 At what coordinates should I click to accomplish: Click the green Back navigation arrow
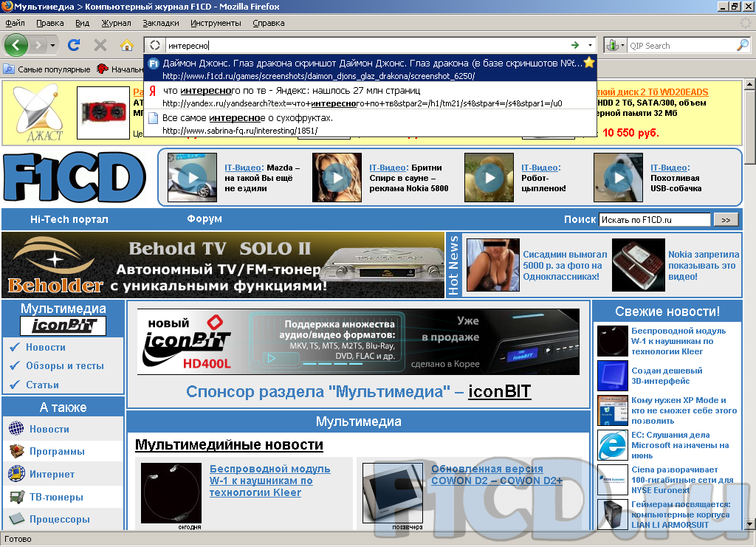point(16,45)
